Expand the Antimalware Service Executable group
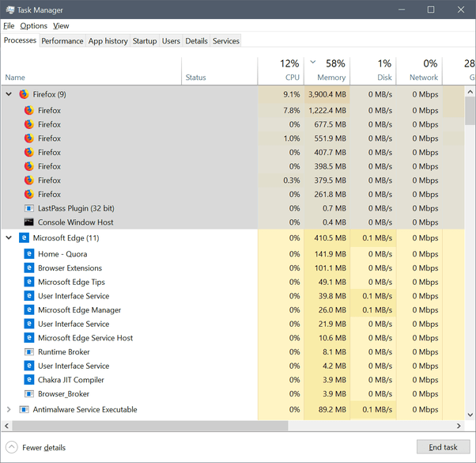The image size is (476, 463). tap(9, 409)
